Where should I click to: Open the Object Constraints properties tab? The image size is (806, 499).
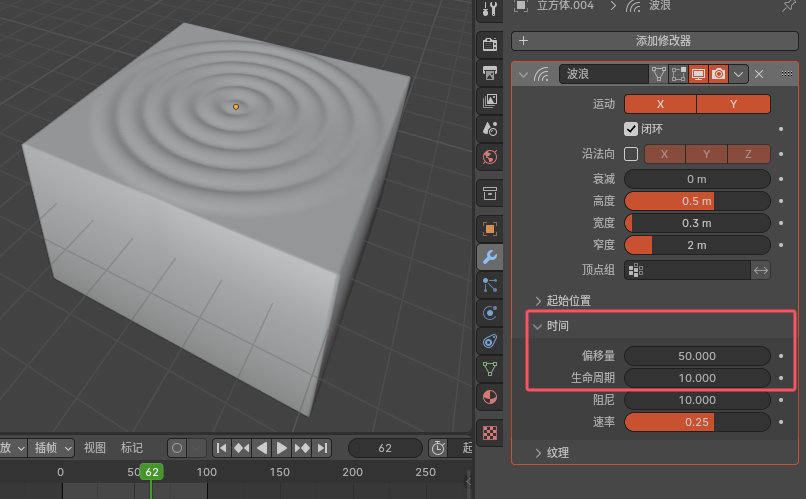tap(489, 341)
